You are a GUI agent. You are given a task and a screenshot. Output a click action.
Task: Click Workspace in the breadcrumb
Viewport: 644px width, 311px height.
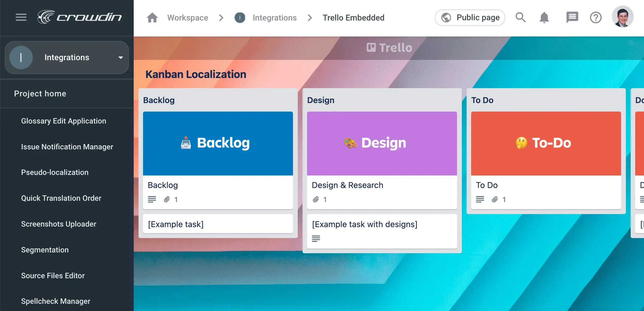(188, 18)
